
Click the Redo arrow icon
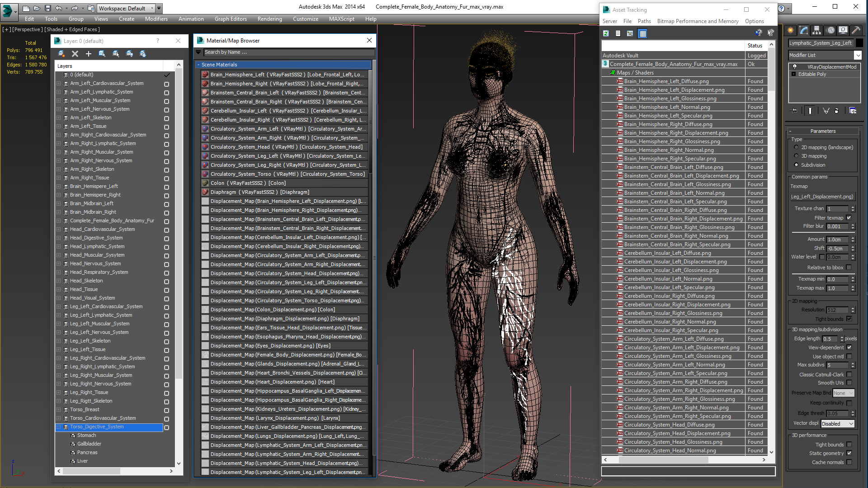coord(74,8)
